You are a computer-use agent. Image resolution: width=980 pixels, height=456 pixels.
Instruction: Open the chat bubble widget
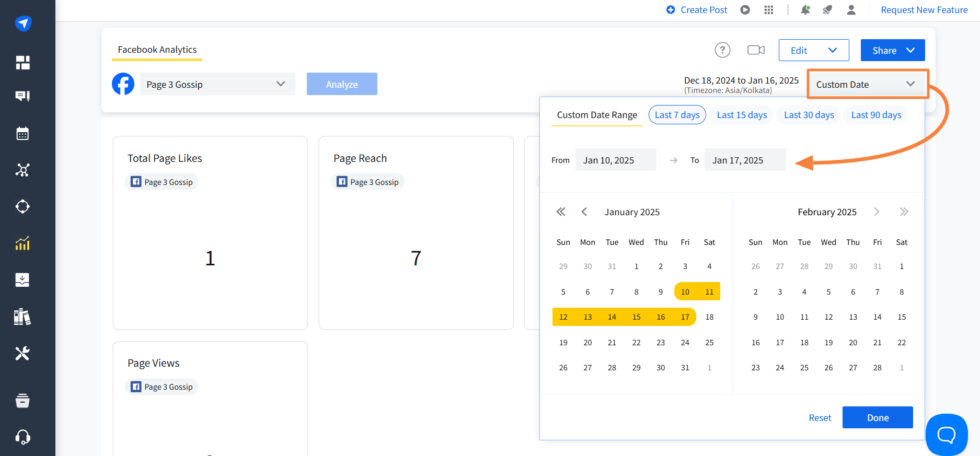point(946,435)
